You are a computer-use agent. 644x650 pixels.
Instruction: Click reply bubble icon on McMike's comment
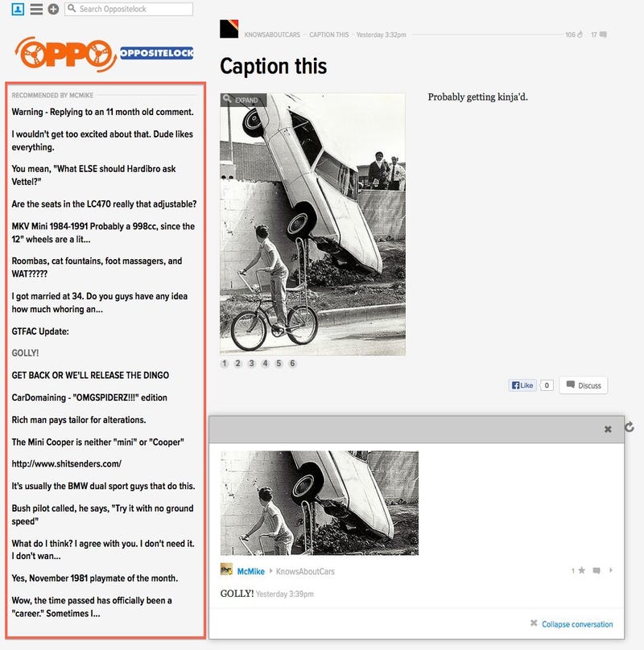(x=597, y=571)
